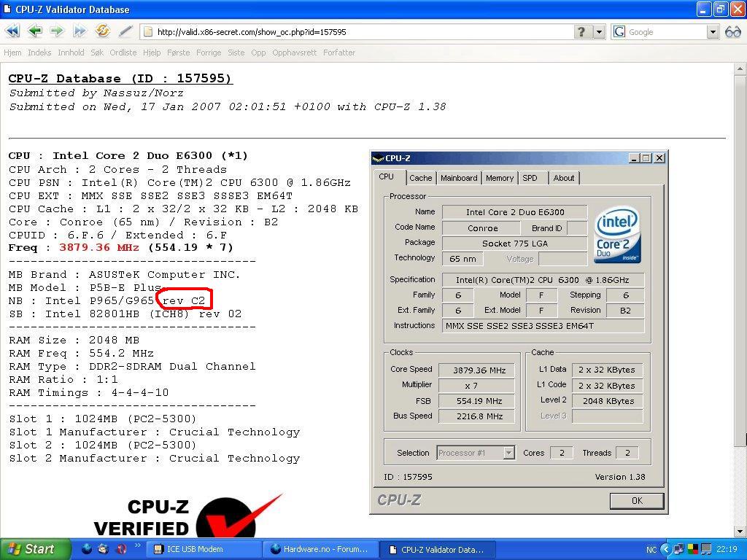Click Forrige in the navigation bar
Screen dimensions: 747x560
pos(209,52)
